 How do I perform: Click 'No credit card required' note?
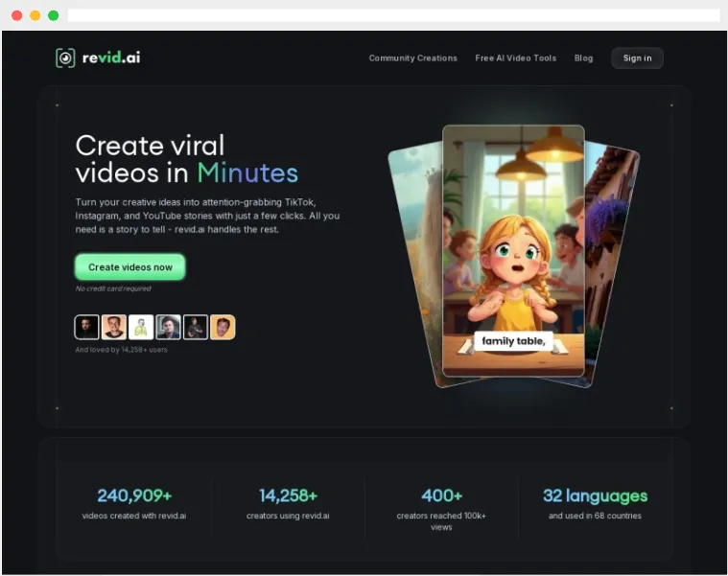(113, 288)
